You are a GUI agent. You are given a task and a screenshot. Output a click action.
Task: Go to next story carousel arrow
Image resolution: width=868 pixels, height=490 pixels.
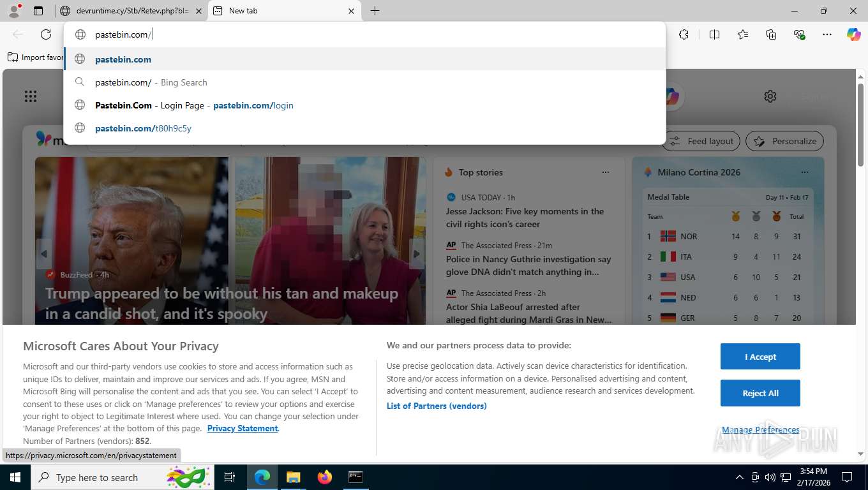(417, 254)
